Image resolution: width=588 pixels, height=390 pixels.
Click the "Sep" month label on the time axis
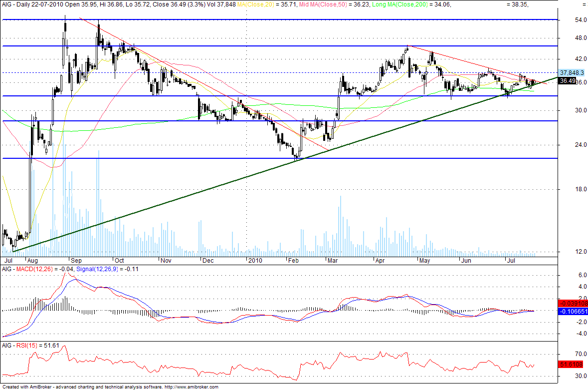[76, 261]
